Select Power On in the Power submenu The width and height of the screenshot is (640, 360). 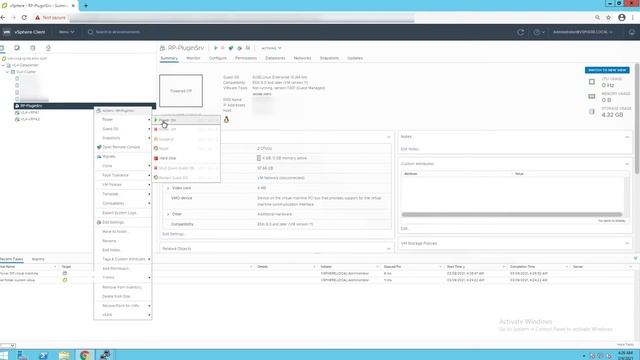click(186, 120)
